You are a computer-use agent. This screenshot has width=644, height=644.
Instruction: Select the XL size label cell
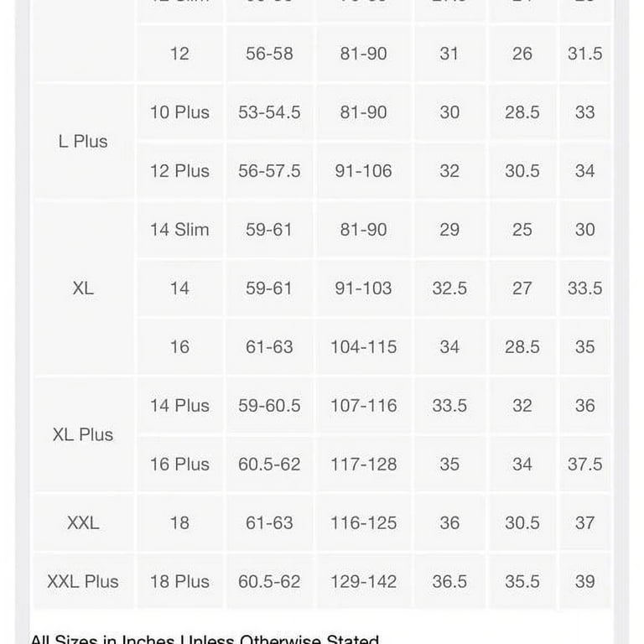coord(83,288)
